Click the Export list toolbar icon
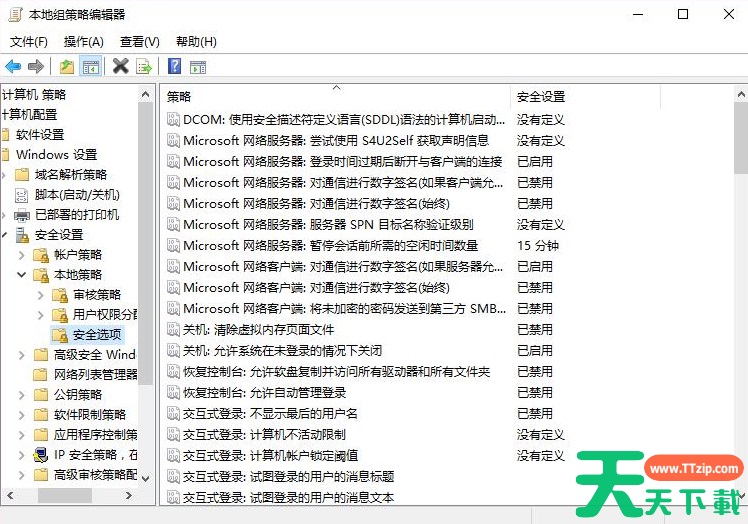Image resolution: width=748 pixels, height=524 pixels. click(x=144, y=66)
